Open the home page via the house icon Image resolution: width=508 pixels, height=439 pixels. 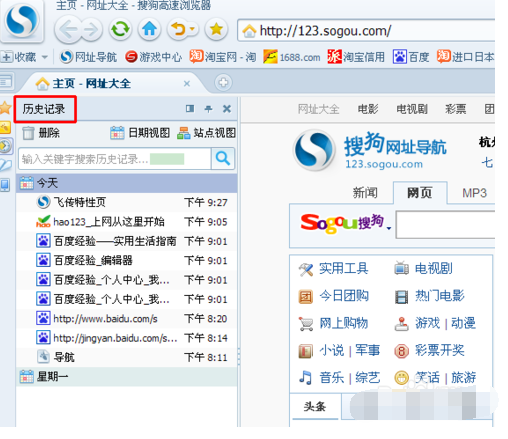click(x=149, y=29)
